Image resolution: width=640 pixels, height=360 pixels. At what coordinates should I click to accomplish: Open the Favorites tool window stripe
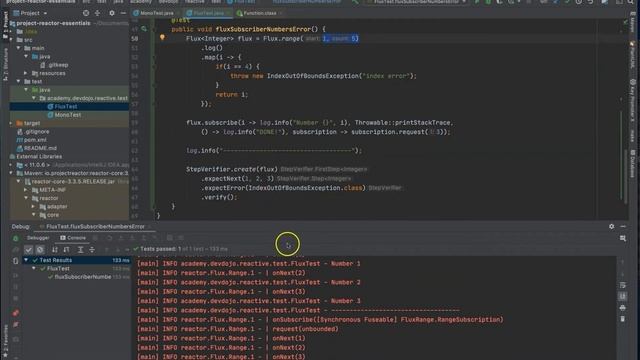5,340
